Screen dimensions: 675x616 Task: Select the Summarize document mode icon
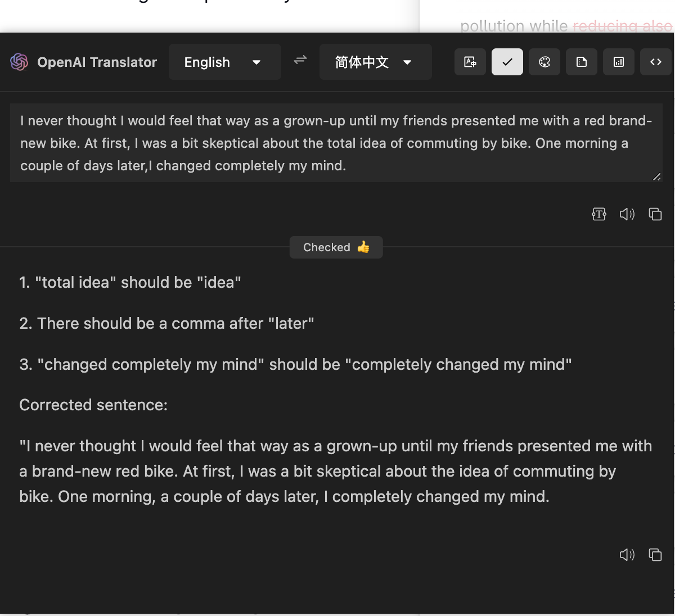(581, 62)
